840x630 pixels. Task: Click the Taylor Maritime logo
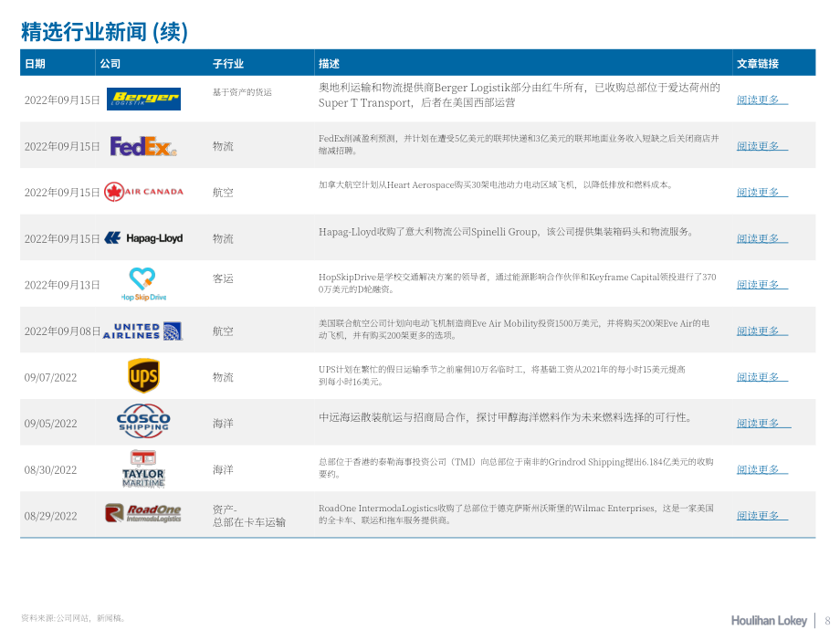point(143,468)
